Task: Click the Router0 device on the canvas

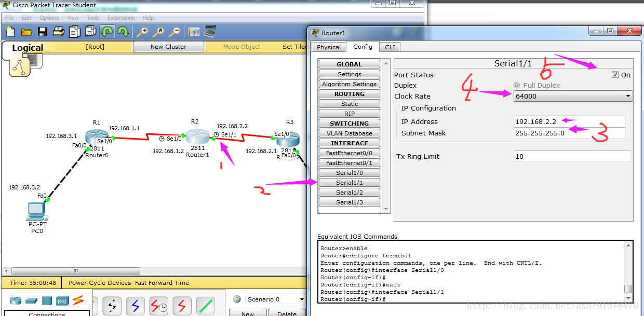Action: (97, 138)
